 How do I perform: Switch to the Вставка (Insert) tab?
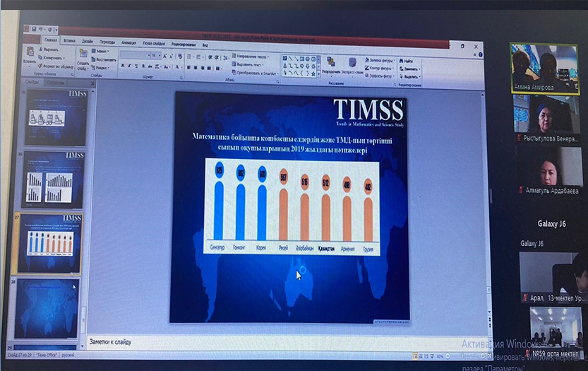[x=70, y=41]
